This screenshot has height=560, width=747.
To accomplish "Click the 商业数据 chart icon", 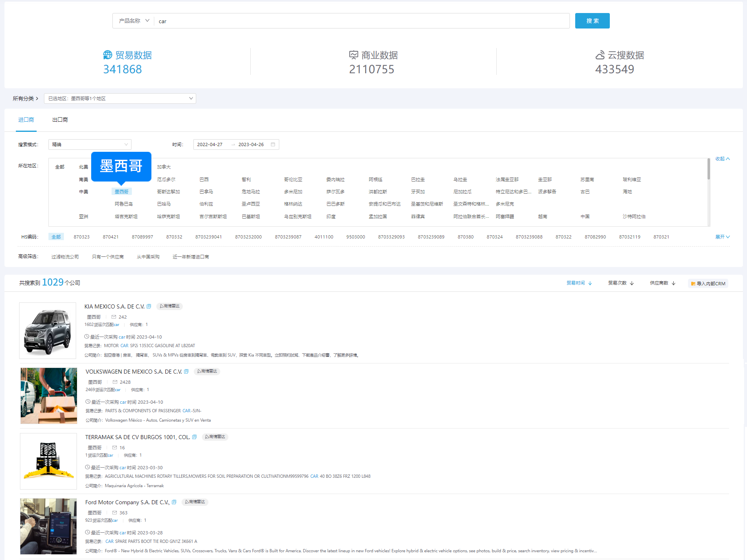I will point(353,55).
